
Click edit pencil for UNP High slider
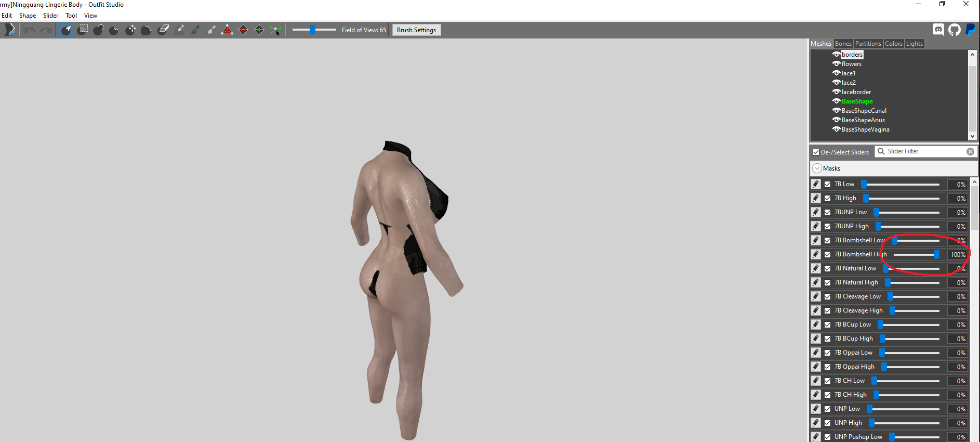(x=816, y=423)
